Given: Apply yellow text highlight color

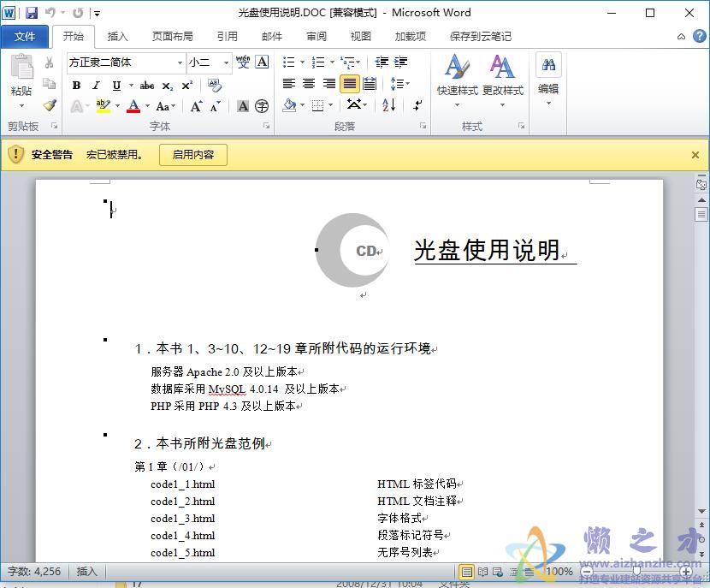Looking at the screenshot, I should [x=104, y=106].
